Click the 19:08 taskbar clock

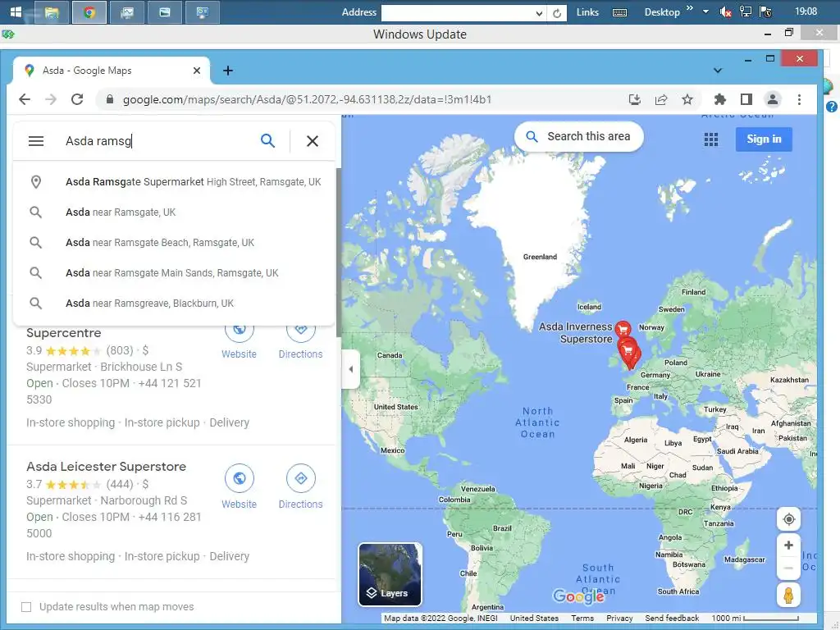[x=806, y=11]
